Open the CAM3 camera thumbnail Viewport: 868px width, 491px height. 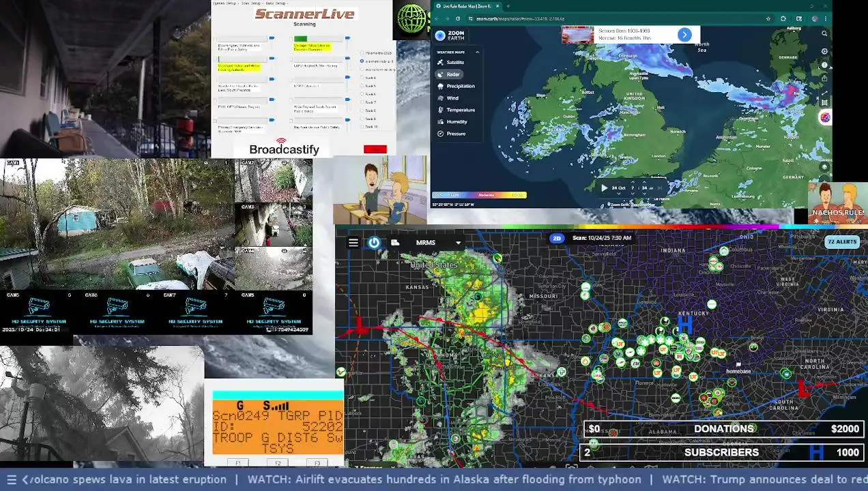point(274,225)
